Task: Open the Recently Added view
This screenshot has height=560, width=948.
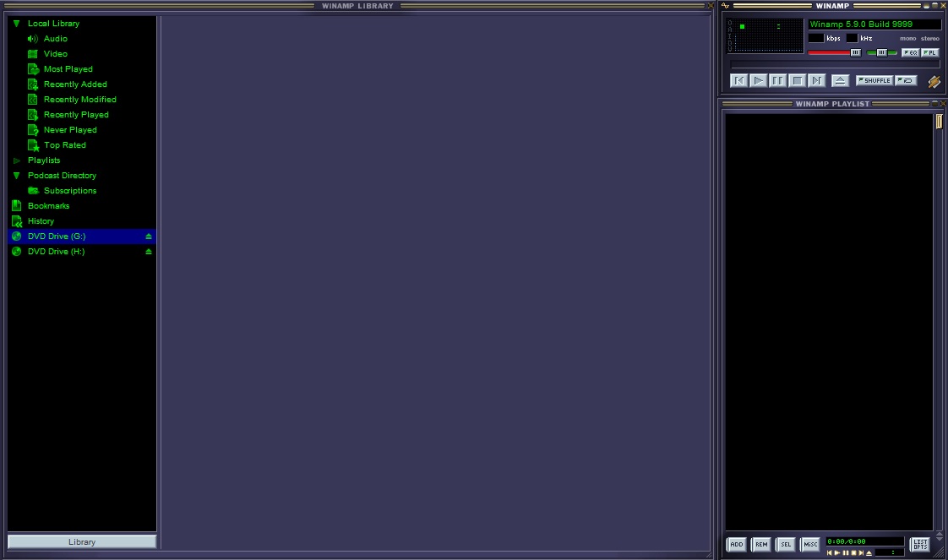Action: pos(75,84)
